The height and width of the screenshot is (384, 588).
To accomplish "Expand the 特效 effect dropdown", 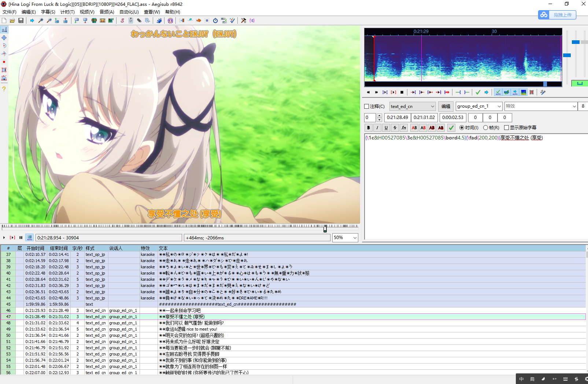I will coord(574,106).
